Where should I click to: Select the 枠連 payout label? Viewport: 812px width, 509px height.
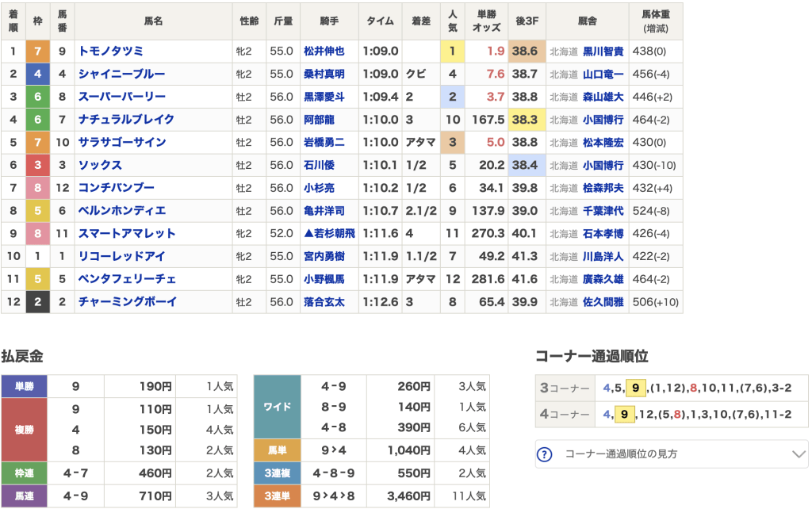point(25,473)
